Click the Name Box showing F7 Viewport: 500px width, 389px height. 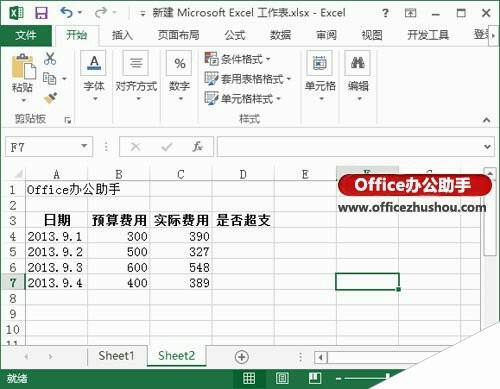[43, 147]
